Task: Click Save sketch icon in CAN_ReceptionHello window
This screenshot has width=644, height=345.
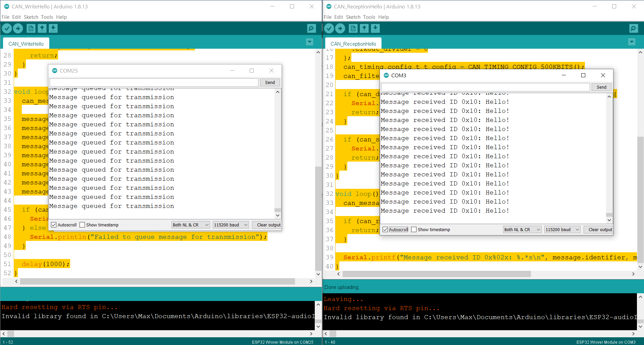Action: point(375,29)
